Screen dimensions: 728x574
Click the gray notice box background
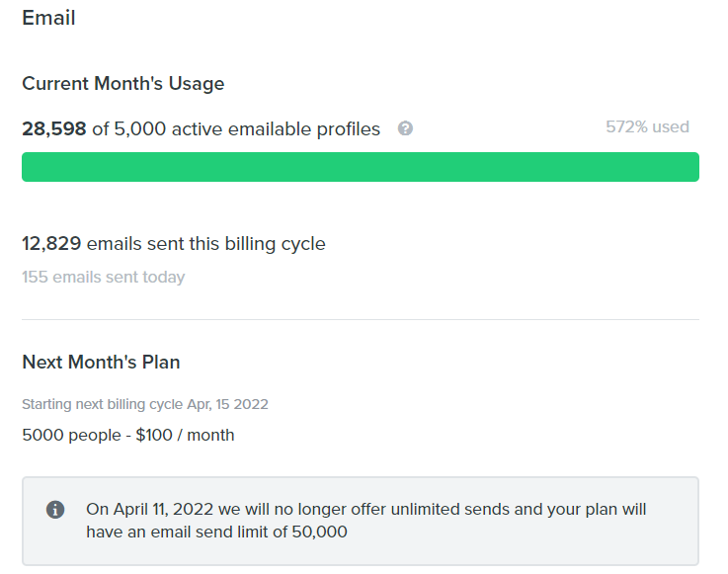click(x=361, y=521)
